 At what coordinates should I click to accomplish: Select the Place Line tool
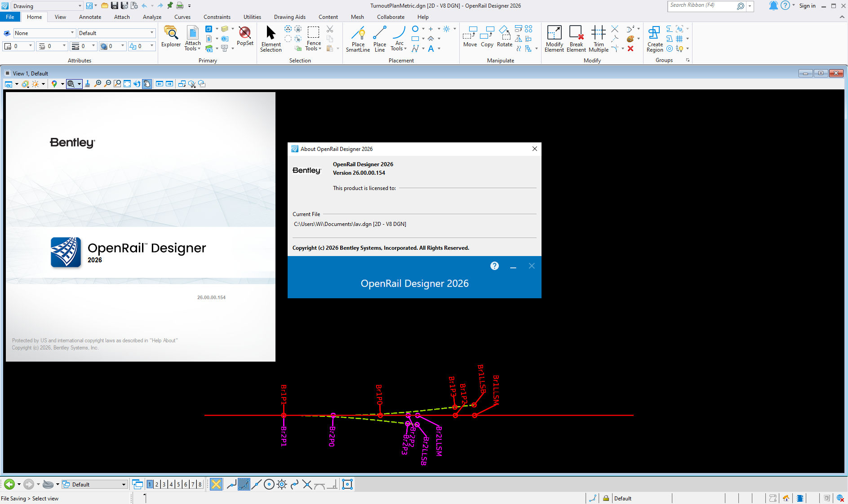pyautogui.click(x=379, y=39)
